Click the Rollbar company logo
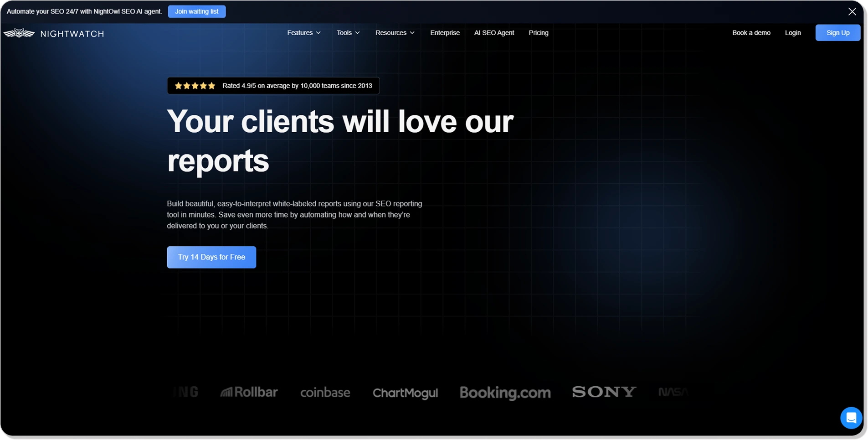 click(x=249, y=392)
